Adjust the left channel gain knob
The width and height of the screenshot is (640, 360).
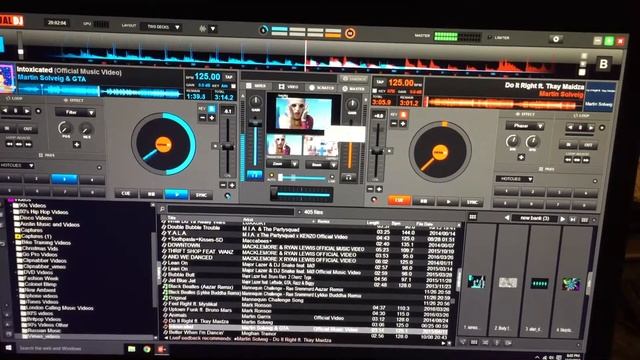click(256, 101)
